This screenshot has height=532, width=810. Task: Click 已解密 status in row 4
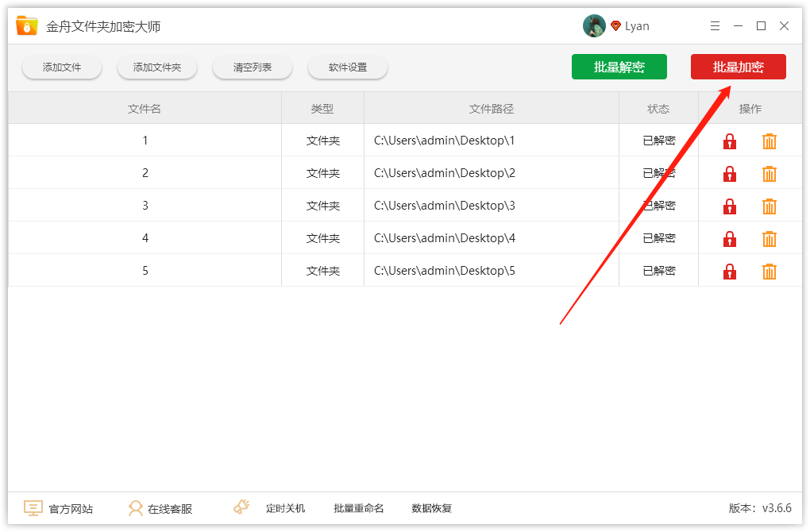tap(659, 238)
